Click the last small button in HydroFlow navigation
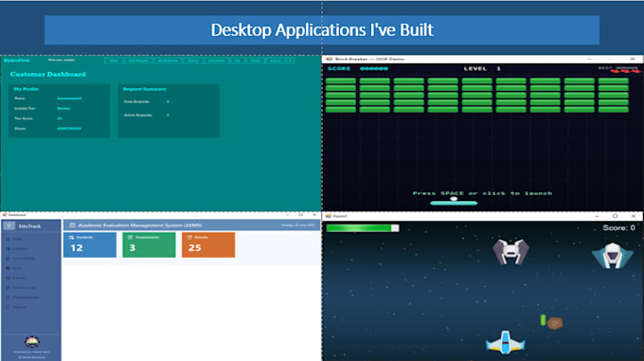Viewport: 644px width, 361px height. [x=290, y=61]
